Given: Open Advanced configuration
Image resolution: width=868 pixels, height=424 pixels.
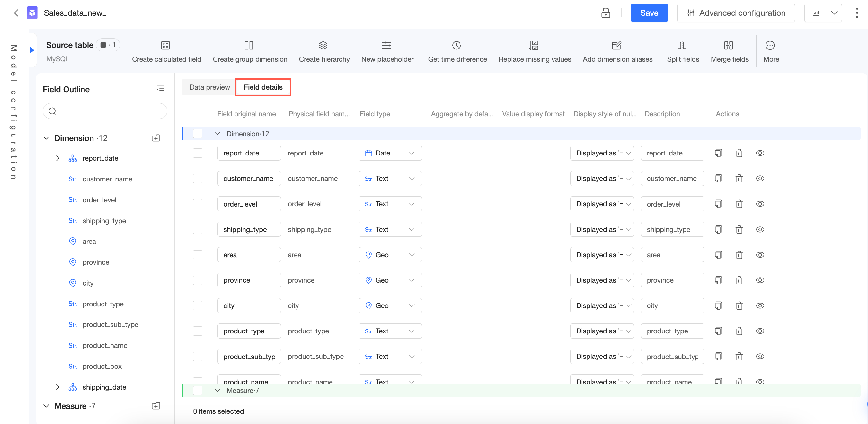Looking at the screenshot, I should pyautogui.click(x=736, y=13).
